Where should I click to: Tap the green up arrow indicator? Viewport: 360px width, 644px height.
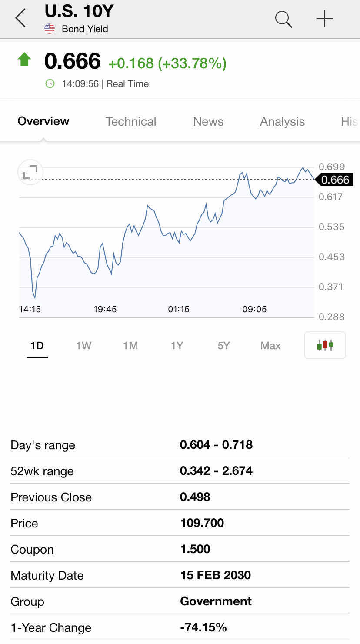pyautogui.click(x=24, y=60)
